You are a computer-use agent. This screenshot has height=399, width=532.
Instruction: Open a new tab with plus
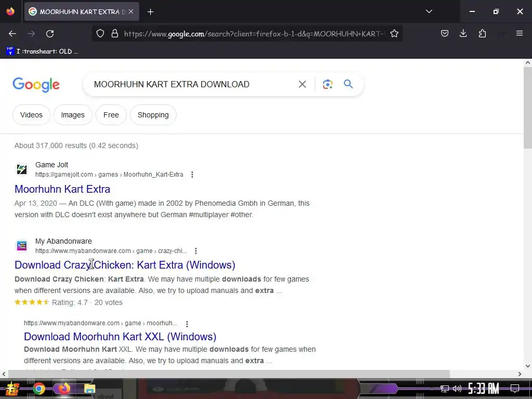pyautogui.click(x=150, y=12)
